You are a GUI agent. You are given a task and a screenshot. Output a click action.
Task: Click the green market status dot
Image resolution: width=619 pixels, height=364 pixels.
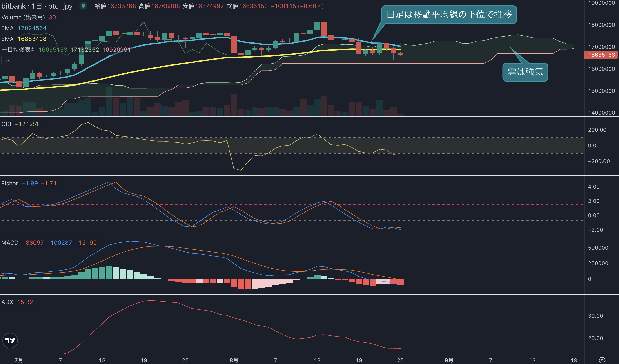(x=83, y=6)
